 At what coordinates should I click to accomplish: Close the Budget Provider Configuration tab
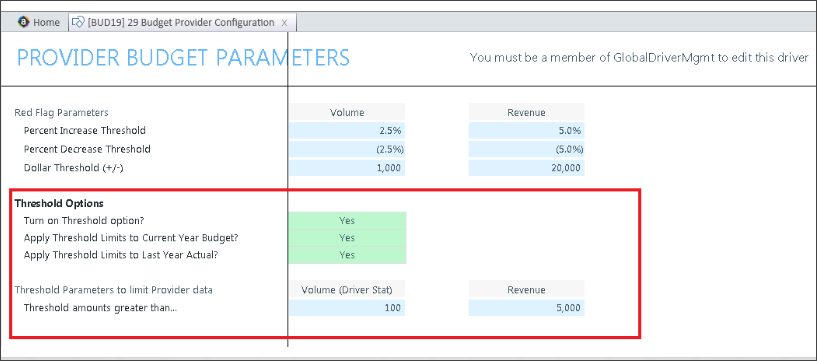tap(284, 23)
